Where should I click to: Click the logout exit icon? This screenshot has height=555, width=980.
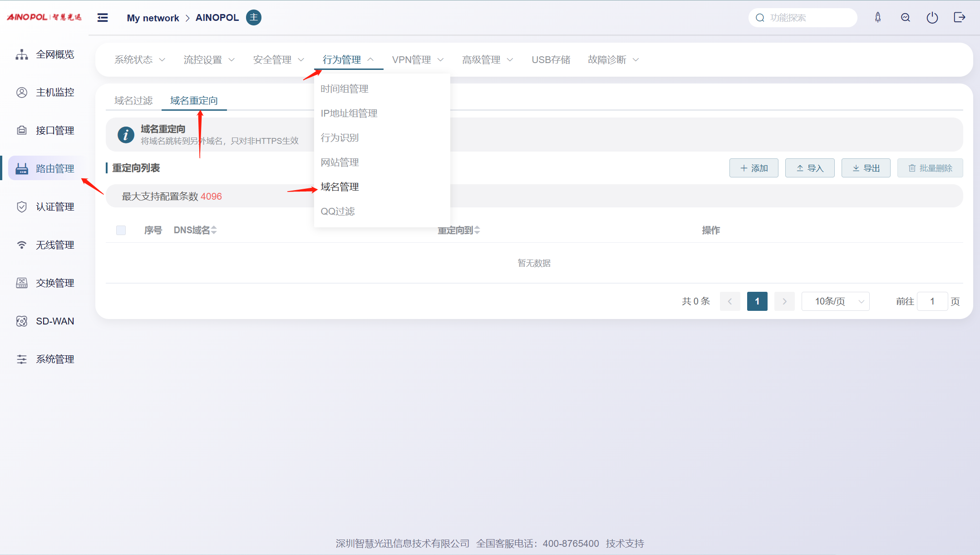click(959, 18)
